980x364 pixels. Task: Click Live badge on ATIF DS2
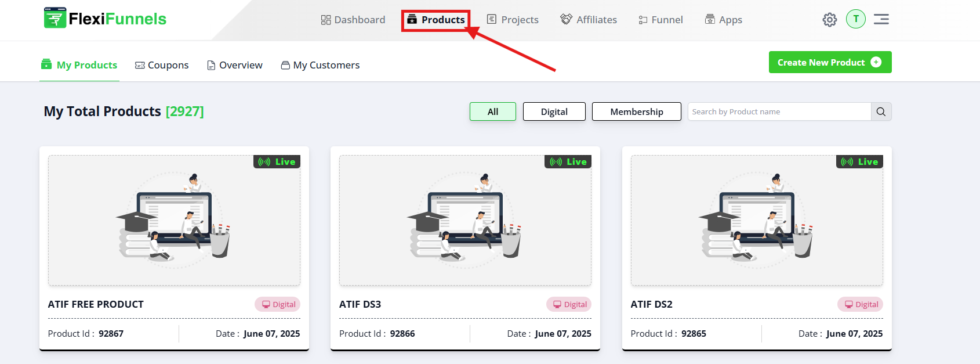pos(859,162)
